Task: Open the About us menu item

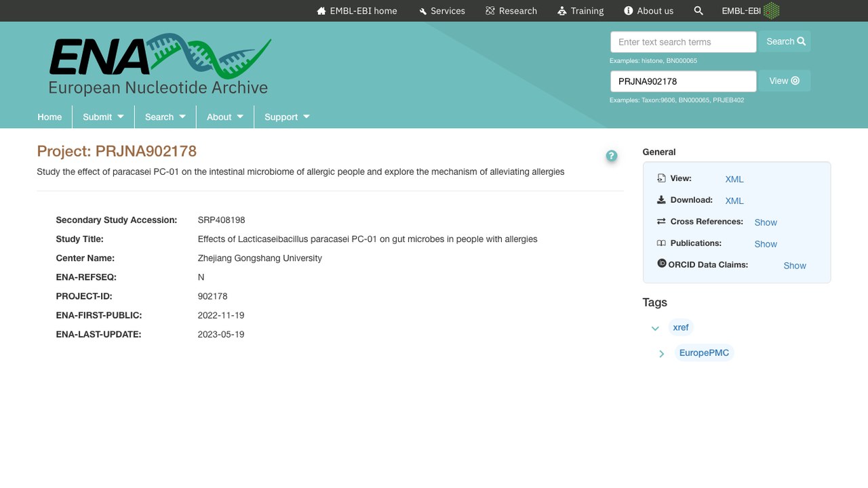Action: pyautogui.click(x=649, y=11)
